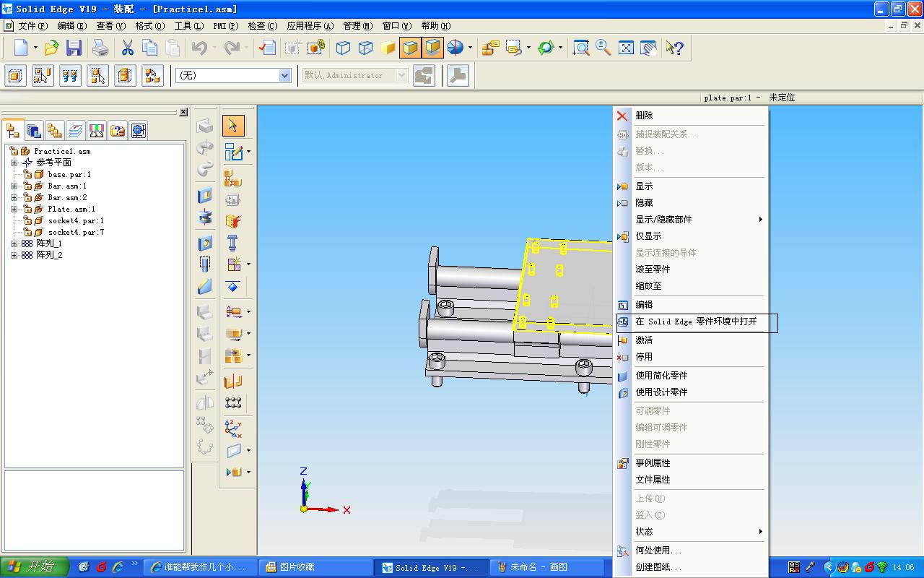
Task: Expand the 参考平面 tree node
Action: [x=14, y=163]
